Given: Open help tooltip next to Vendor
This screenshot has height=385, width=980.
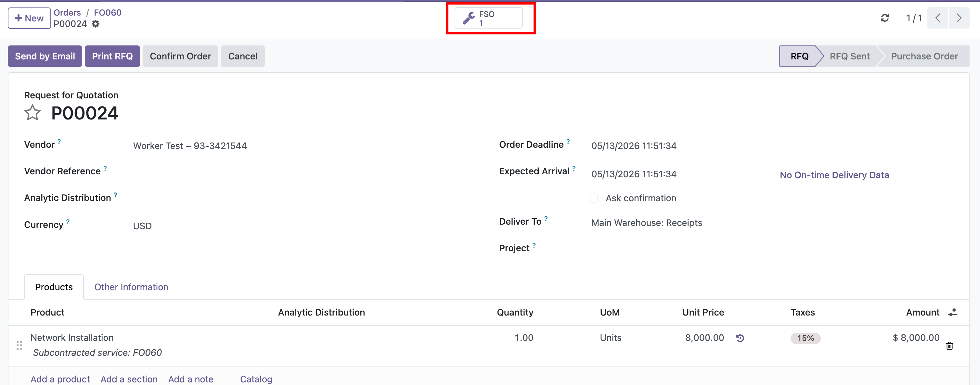Looking at the screenshot, I should click(x=59, y=142).
